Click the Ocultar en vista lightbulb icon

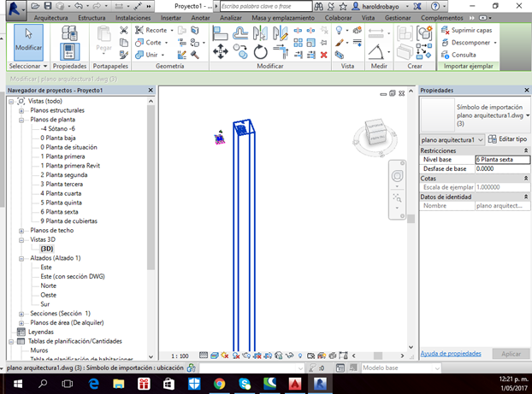click(x=339, y=30)
